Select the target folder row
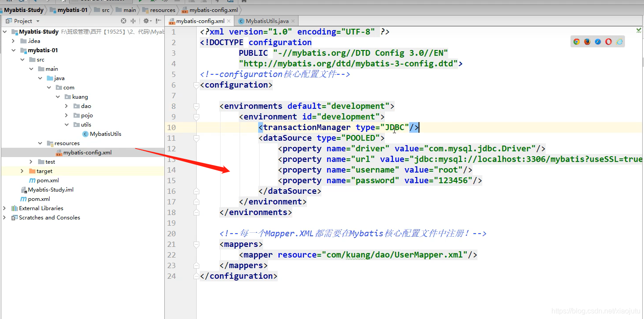This screenshot has height=319, width=644. (82, 171)
